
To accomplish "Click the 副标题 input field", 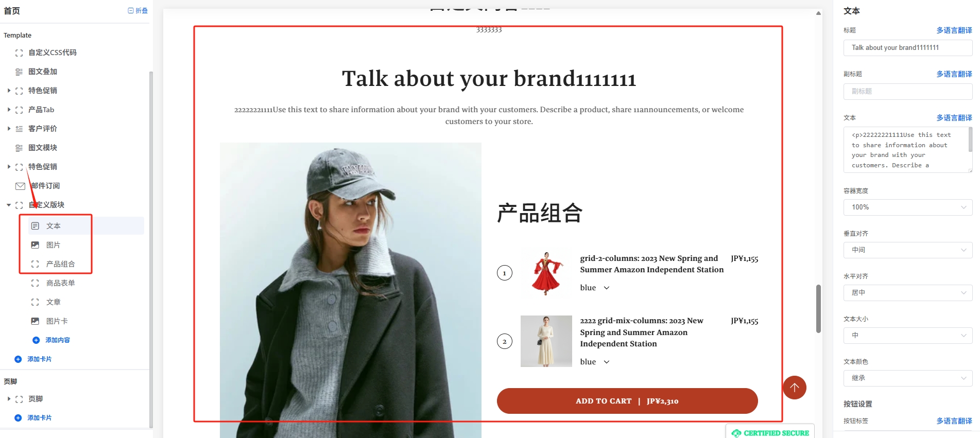I will pyautogui.click(x=908, y=92).
